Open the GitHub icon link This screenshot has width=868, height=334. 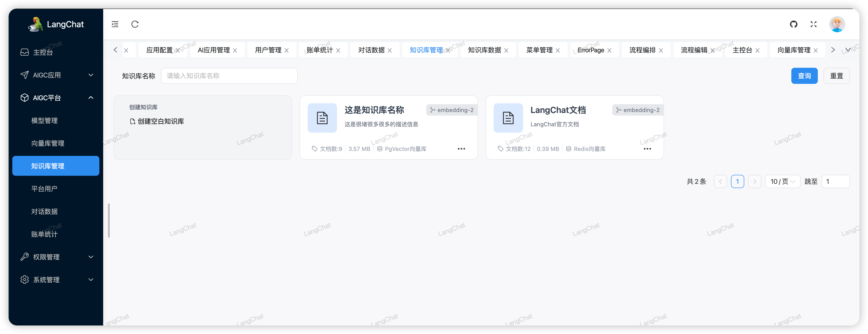pos(793,24)
